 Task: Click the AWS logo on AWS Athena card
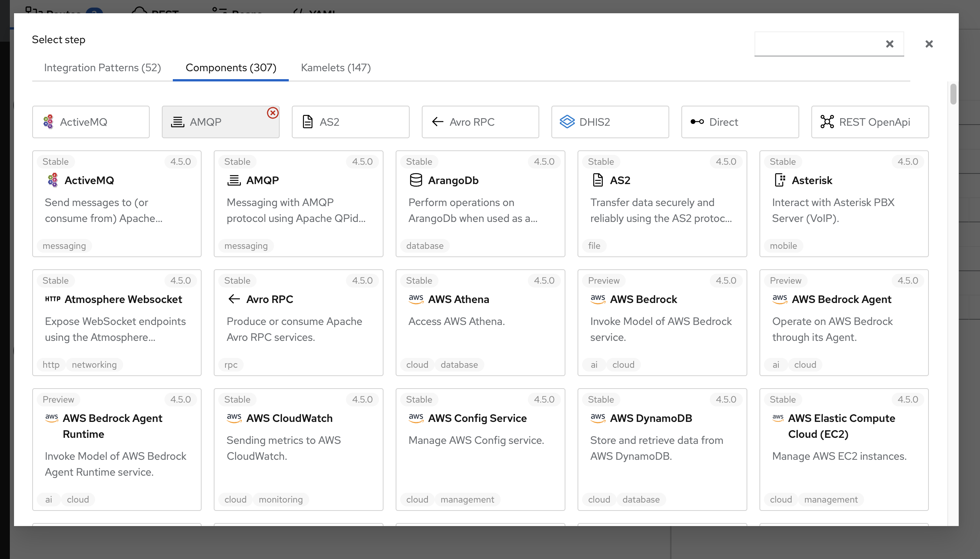click(416, 299)
